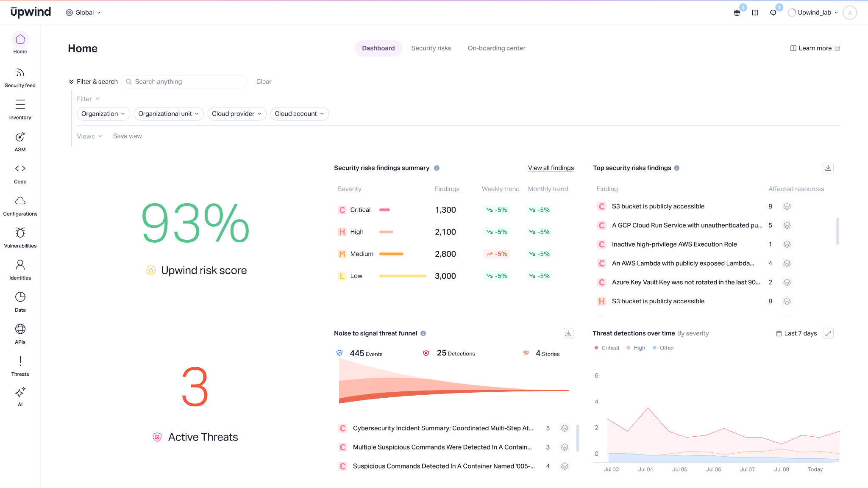Open the Security feed sidebar icon
The height and width of the screenshot is (488, 868).
(x=20, y=72)
